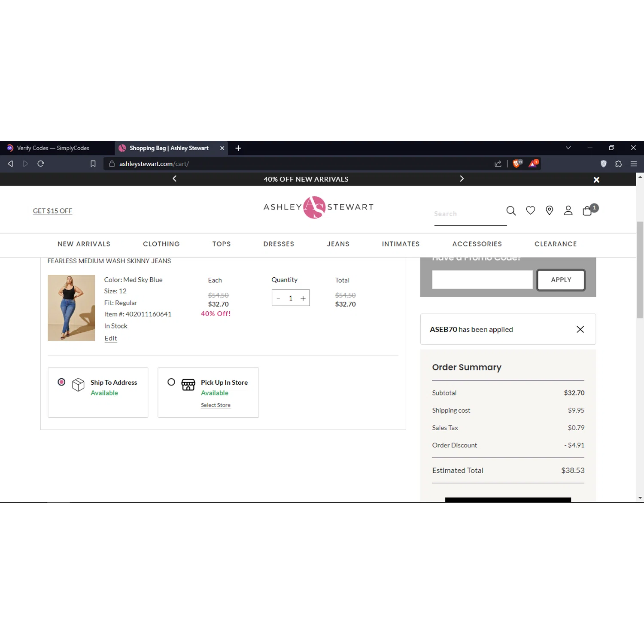Screen dimensions: 644x644
Task: Click the 40% OFF NEW ARRIVALS banner text
Action: (x=306, y=179)
